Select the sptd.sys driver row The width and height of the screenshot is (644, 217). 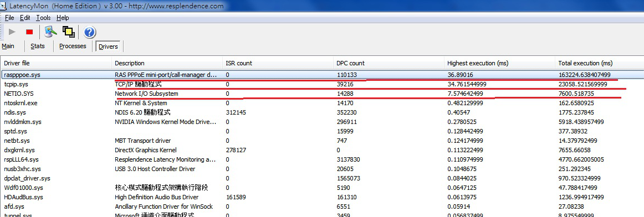[x=322, y=131]
